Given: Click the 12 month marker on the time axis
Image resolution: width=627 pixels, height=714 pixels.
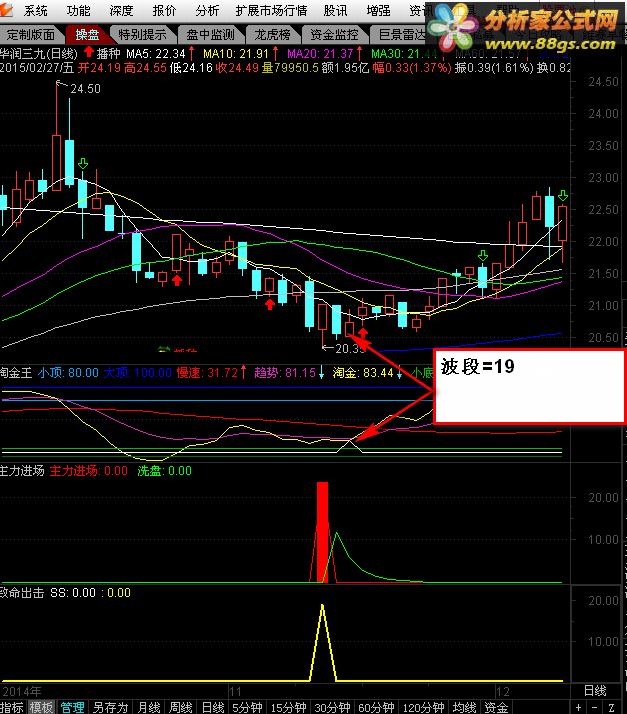Looking at the screenshot, I should point(502,692).
